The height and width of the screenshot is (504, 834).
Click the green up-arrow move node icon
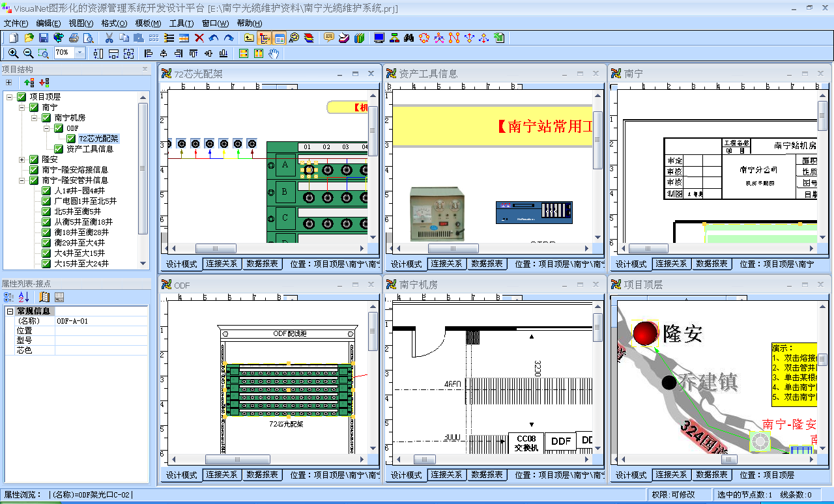29,83
